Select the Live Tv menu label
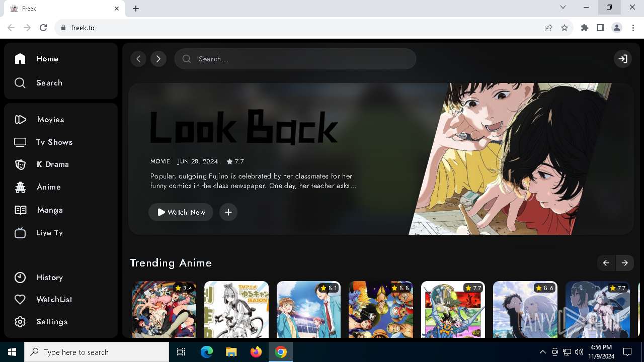 pyautogui.click(x=49, y=233)
